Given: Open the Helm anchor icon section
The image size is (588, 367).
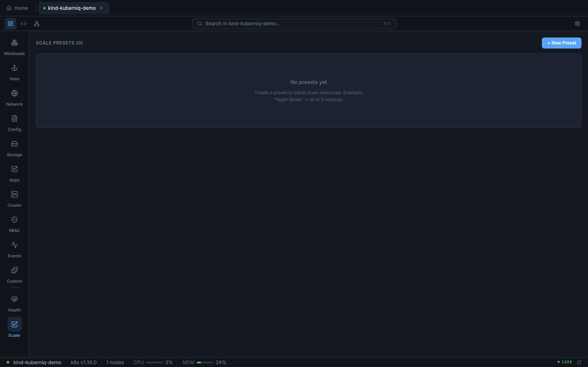Looking at the screenshot, I should click(x=14, y=73).
